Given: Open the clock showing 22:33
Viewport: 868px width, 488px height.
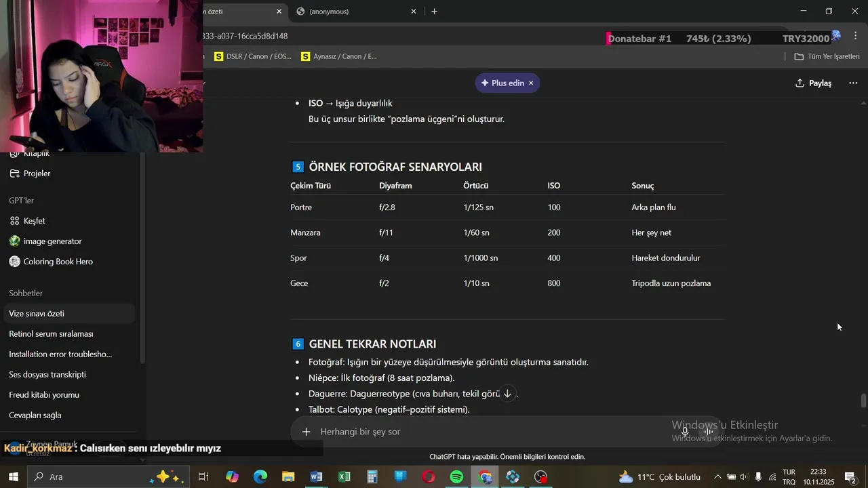Looking at the screenshot, I should [818, 477].
